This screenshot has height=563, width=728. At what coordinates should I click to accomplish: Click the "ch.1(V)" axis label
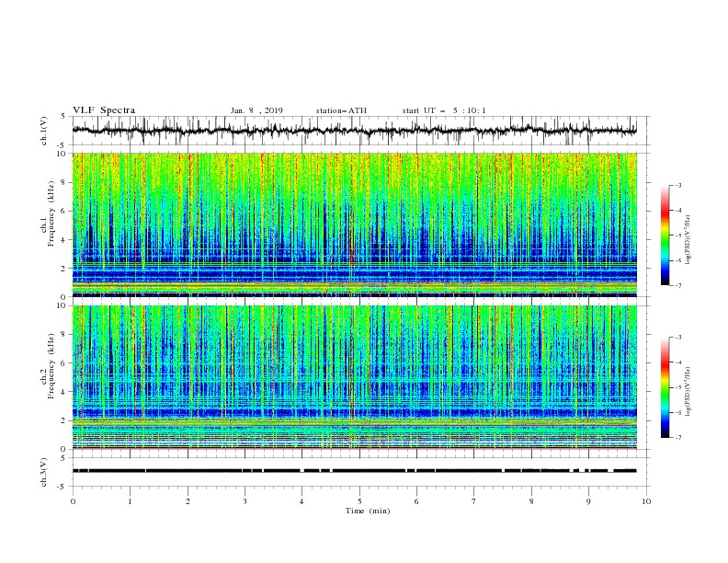coord(44,131)
